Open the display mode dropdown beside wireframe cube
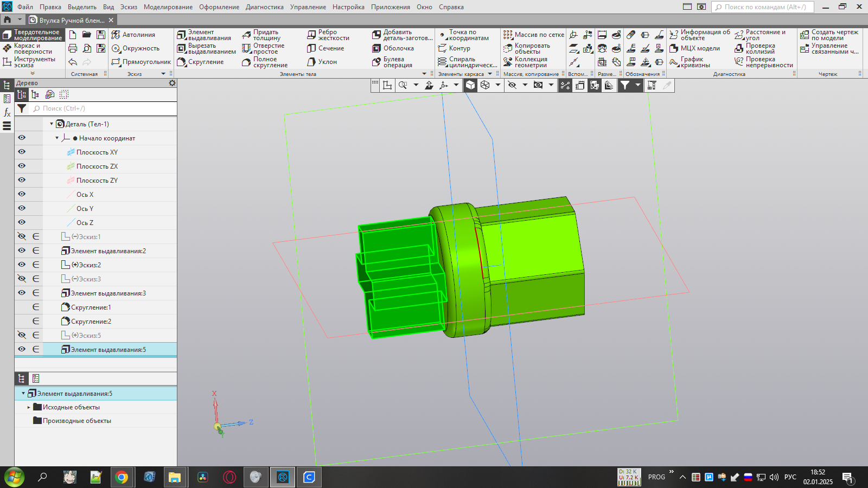The height and width of the screenshot is (488, 868). click(x=497, y=85)
